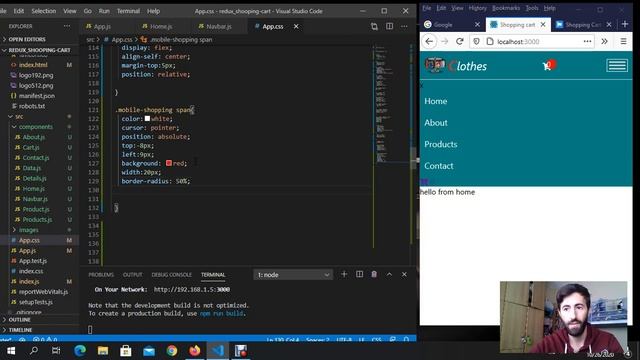Open the Terminal menu in VS Code
Image resolution: width=640 pixels, height=360 pixels.
pyautogui.click(x=128, y=11)
